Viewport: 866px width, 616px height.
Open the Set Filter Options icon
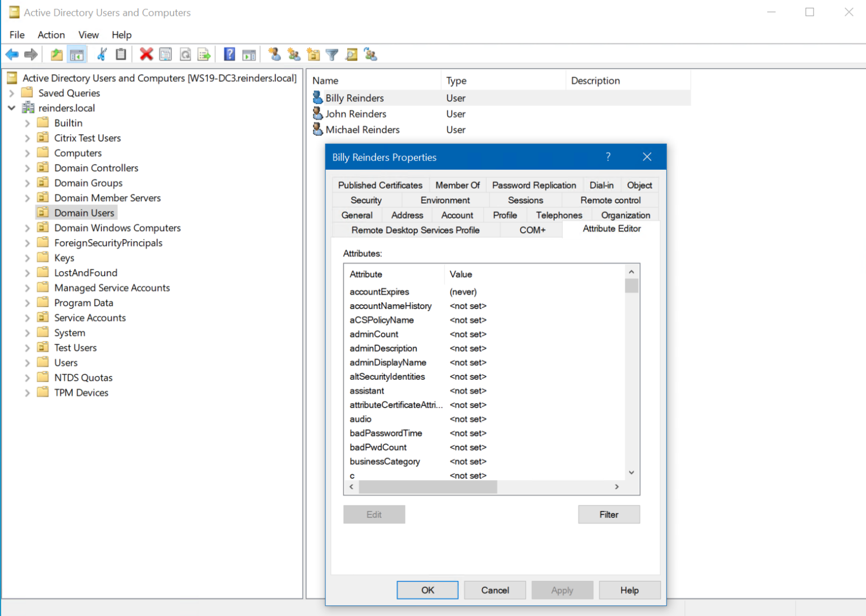[332, 54]
